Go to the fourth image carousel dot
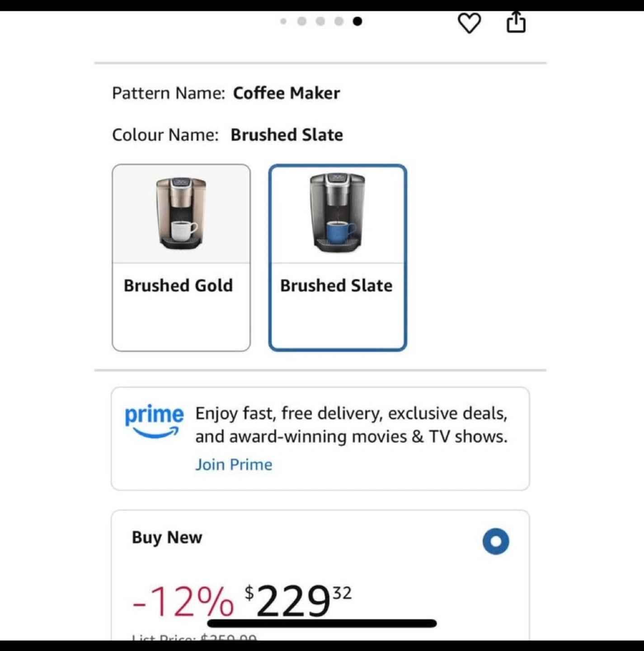Viewport: 644px width, 651px height. coord(339,21)
